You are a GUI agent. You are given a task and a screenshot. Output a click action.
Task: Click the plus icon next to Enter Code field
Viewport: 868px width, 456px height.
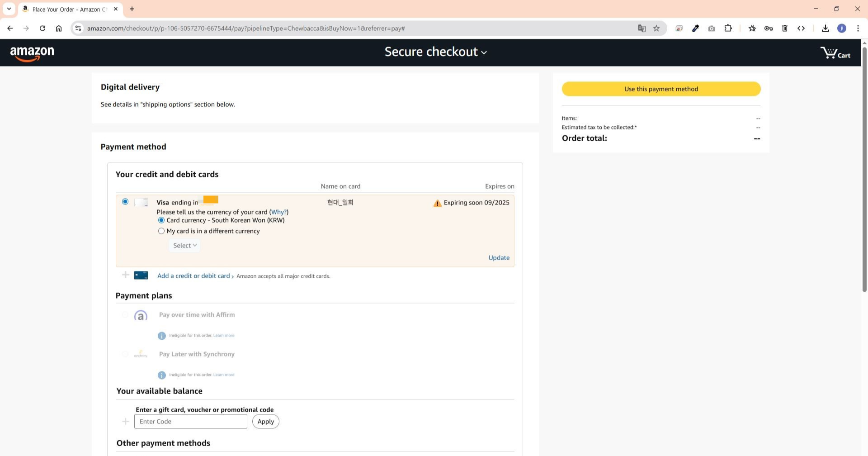point(126,422)
